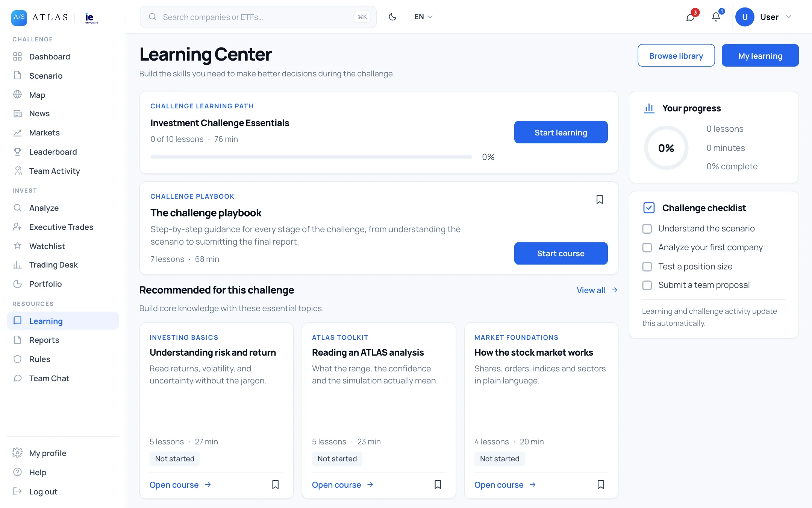Focus the Search companies or ETFs field

point(258,17)
